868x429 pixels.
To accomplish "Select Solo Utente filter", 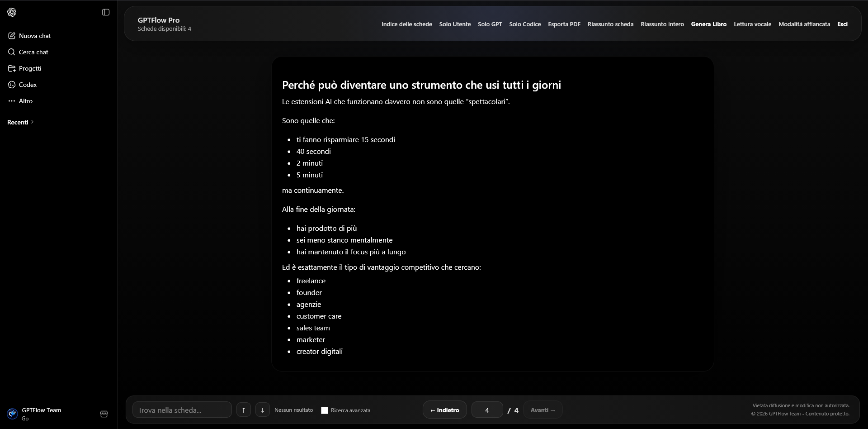I will [455, 24].
